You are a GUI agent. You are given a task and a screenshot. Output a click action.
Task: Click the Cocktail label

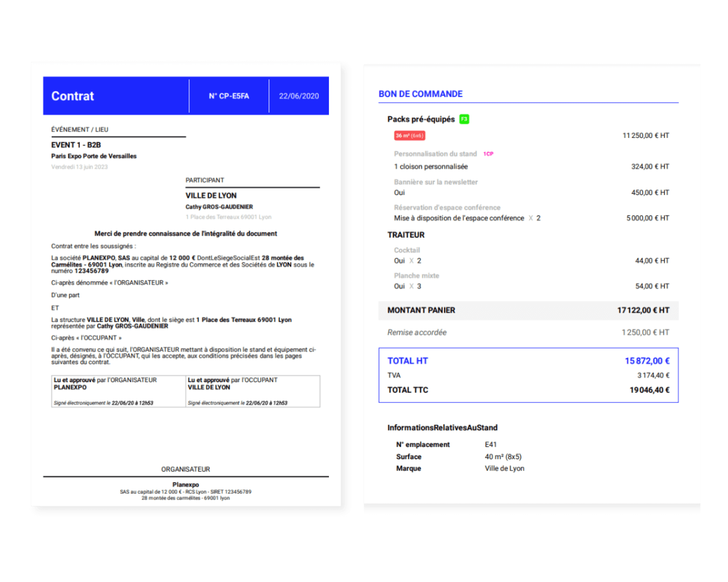(x=407, y=250)
